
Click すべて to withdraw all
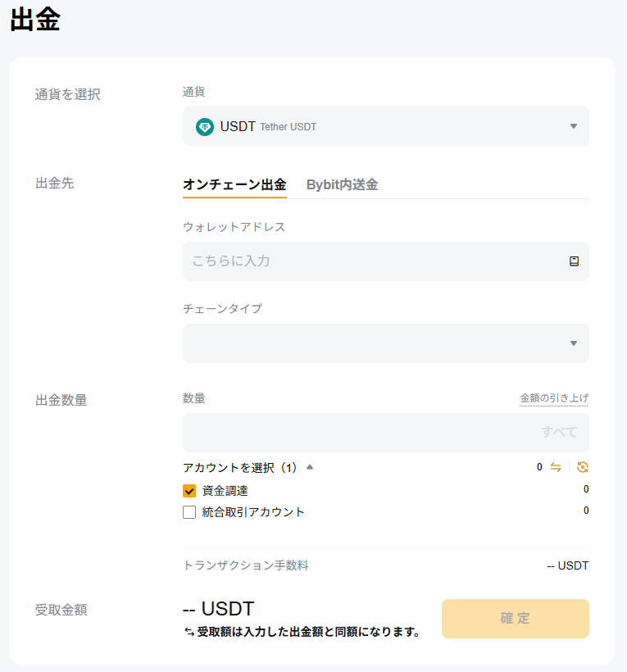tap(559, 432)
